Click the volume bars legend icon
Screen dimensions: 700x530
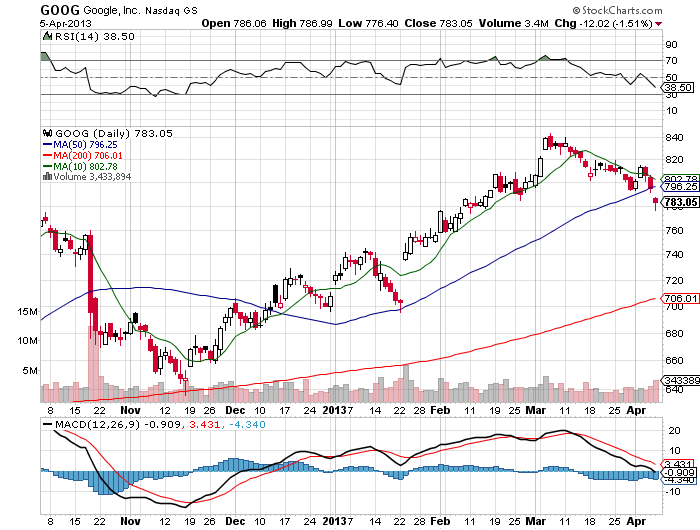click(x=47, y=177)
